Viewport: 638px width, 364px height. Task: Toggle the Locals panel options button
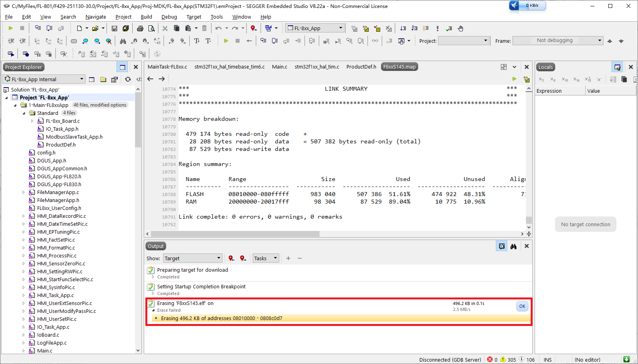click(617, 67)
